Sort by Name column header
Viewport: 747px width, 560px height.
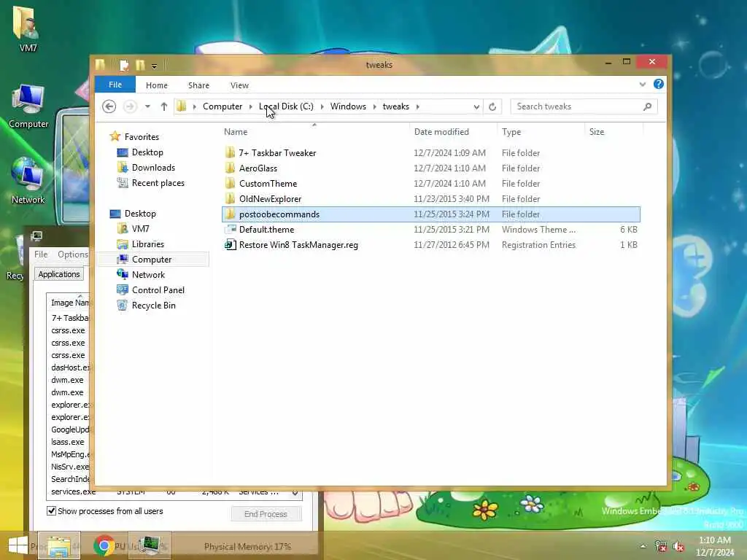[x=314, y=132]
